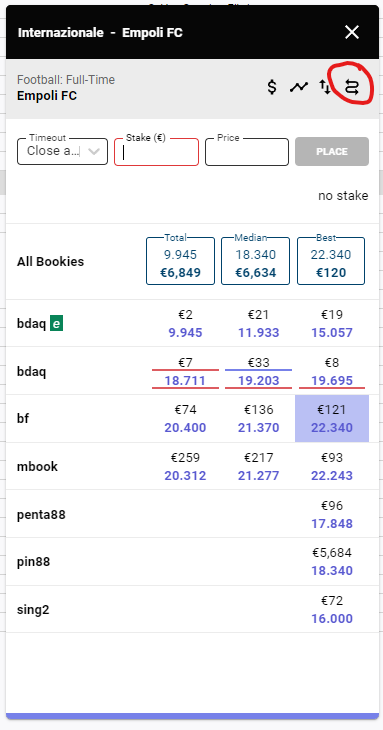
Task: Click into the Price input field
Action: pos(247,152)
